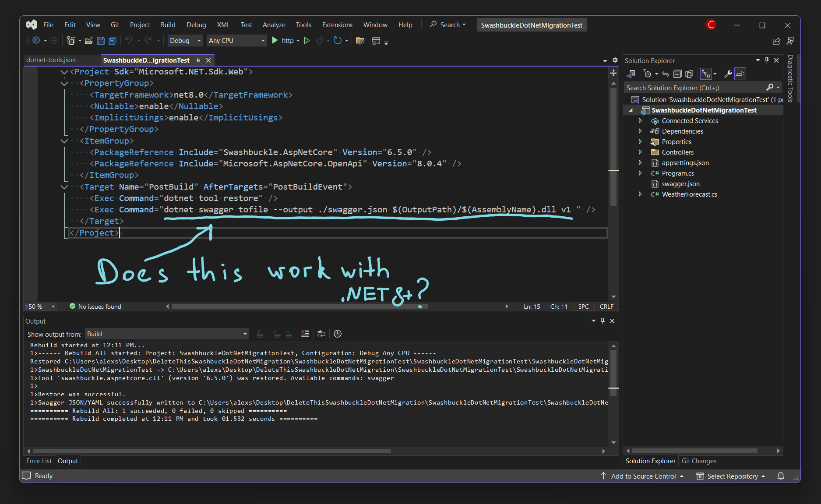Click Sync with Active Document icon

point(666,74)
